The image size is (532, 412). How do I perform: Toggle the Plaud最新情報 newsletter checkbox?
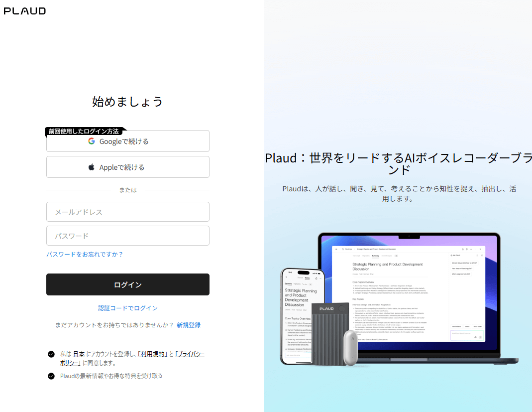(51, 376)
